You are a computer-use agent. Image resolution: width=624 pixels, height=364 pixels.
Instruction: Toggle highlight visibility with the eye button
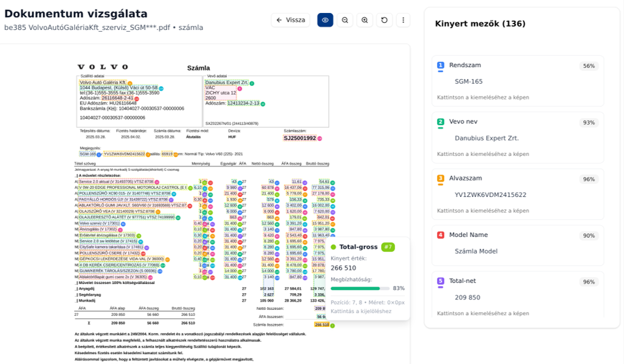point(325,20)
